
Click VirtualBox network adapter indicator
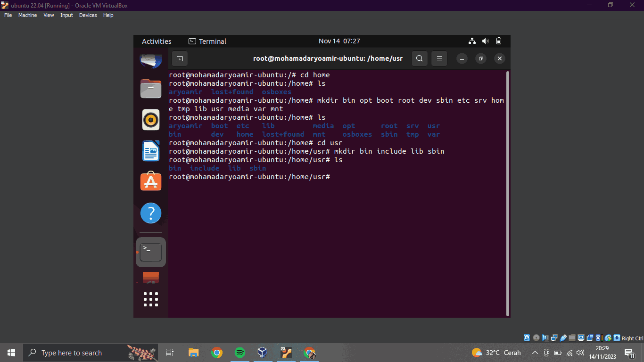tap(554, 338)
